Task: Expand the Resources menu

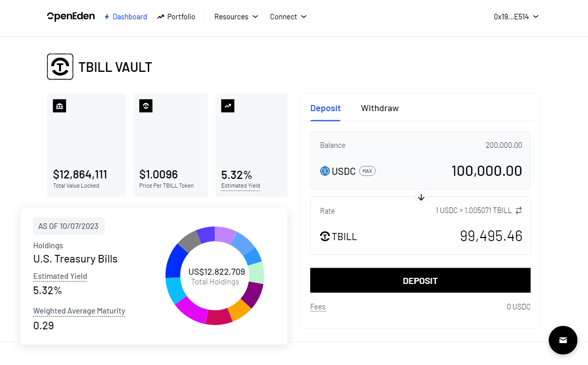Action: [236, 17]
